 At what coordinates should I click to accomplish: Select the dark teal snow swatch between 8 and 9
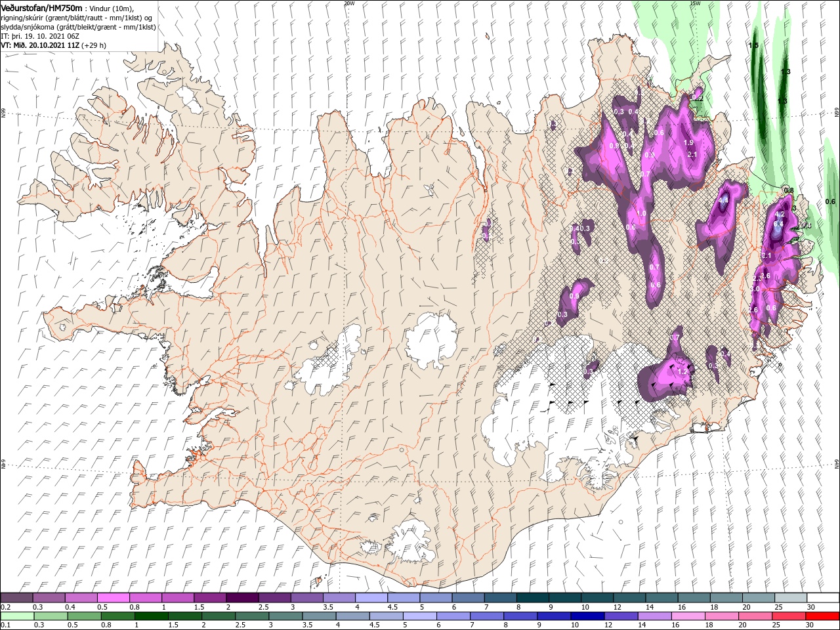tap(533, 598)
